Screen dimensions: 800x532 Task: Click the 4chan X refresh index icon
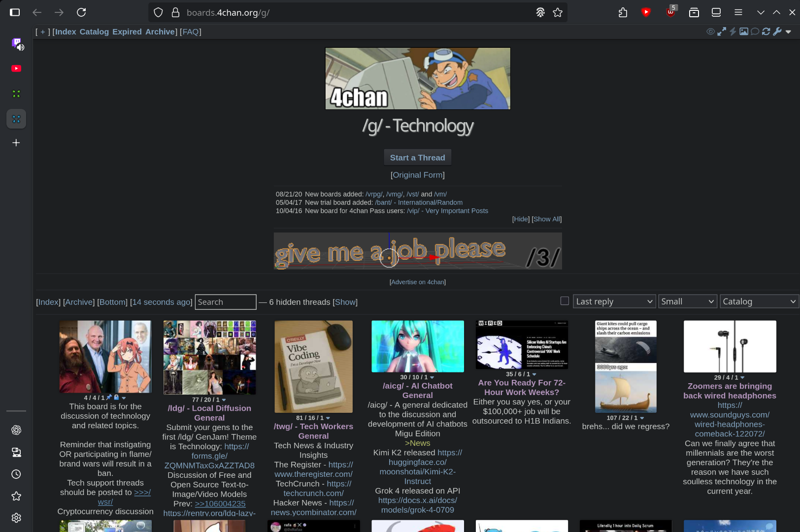point(766,32)
